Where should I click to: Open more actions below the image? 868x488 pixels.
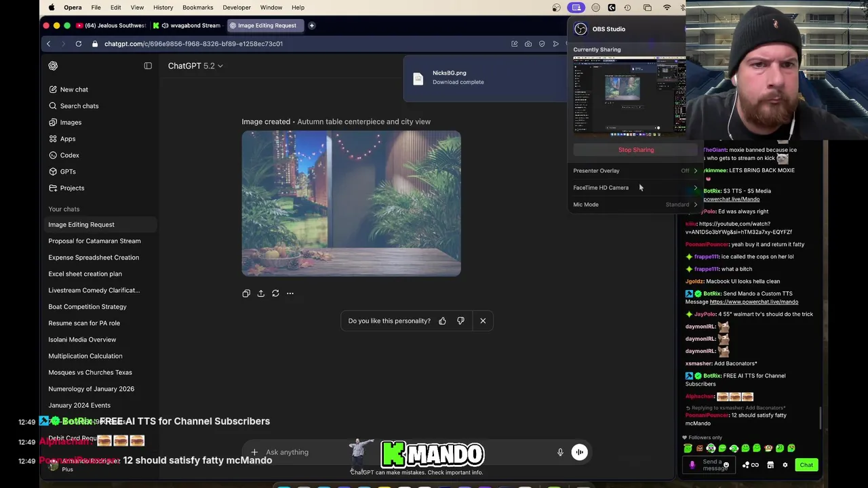coord(290,293)
